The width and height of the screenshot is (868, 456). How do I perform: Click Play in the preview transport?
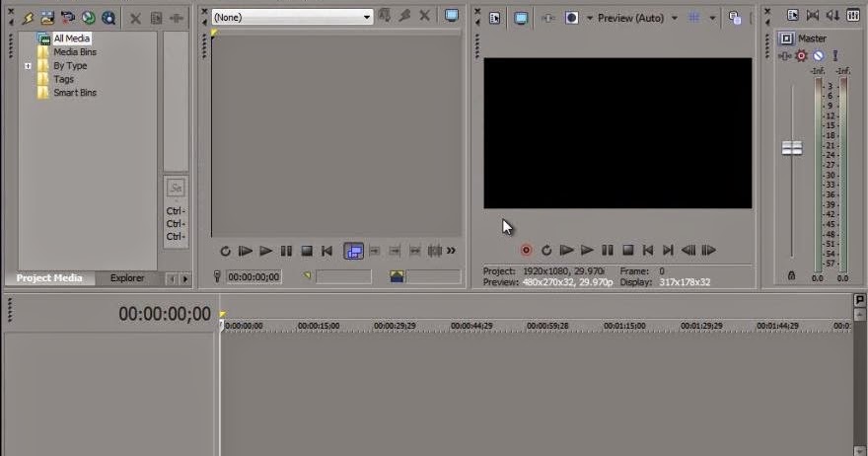tap(587, 251)
